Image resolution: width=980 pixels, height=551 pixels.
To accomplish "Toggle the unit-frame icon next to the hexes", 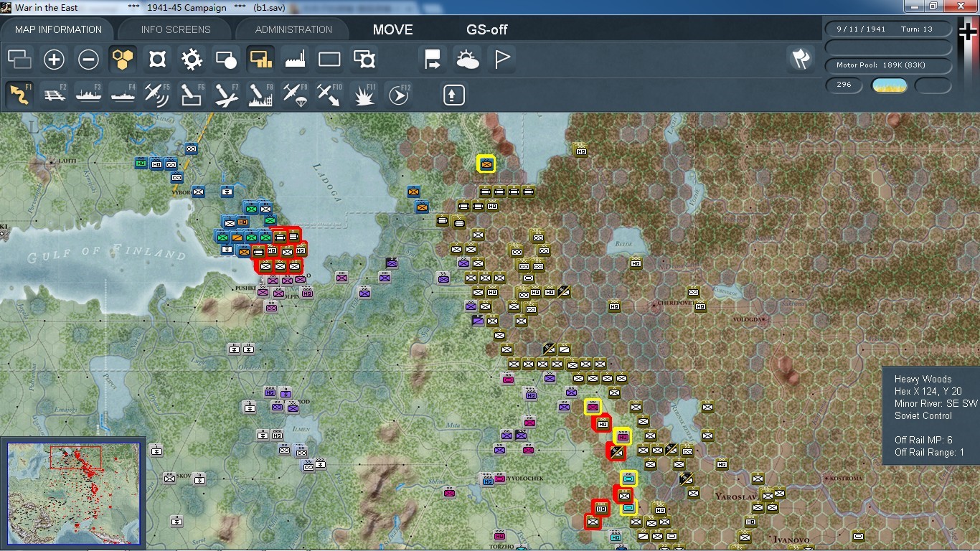I will (157, 60).
